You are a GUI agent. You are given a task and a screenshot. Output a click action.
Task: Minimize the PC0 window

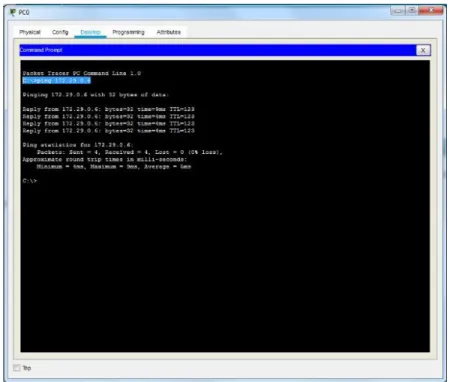click(x=398, y=11)
